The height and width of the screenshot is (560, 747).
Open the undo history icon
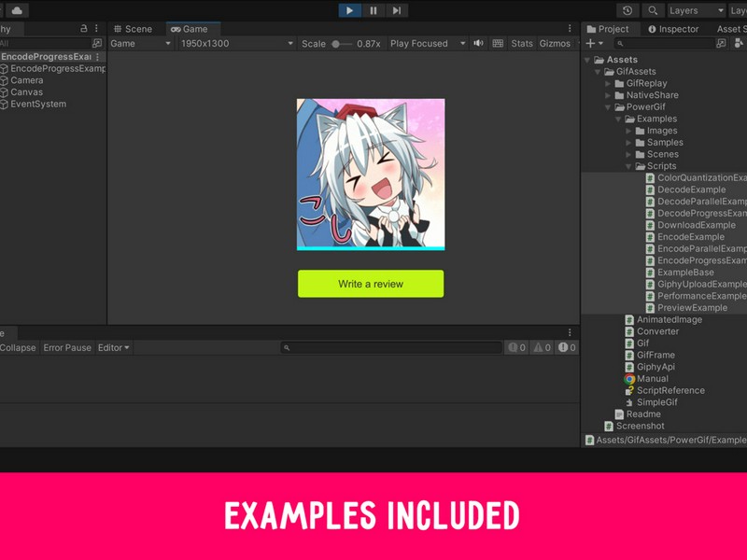click(x=627, y=10)
